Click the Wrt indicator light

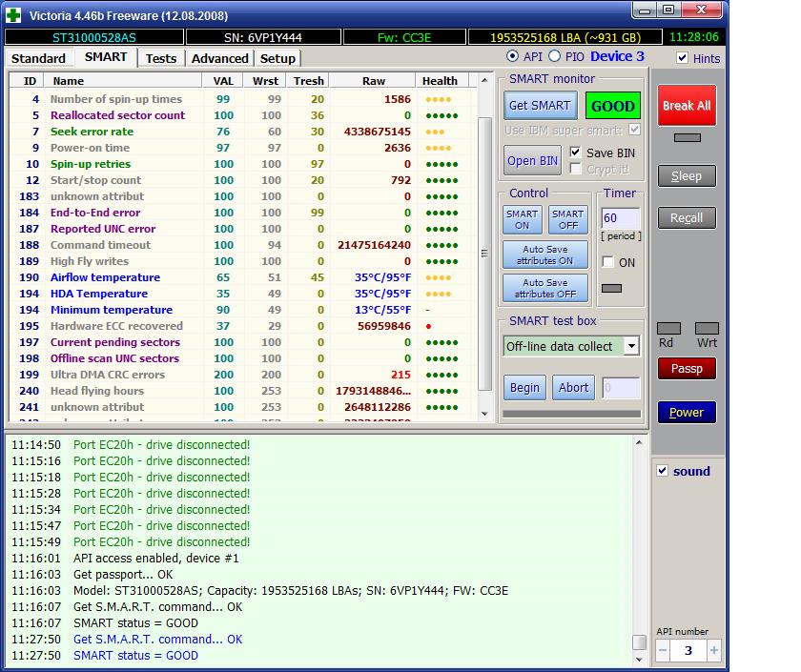707,328
